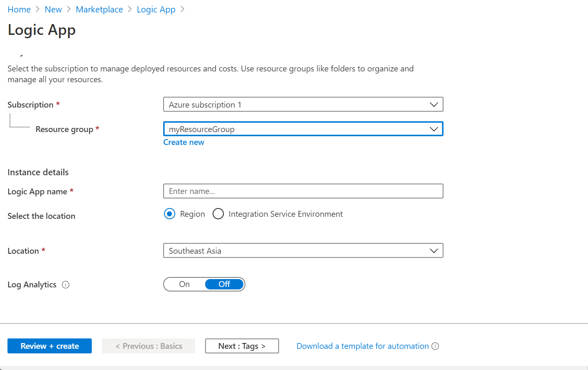Click the Instance details heading

[38, 172]
